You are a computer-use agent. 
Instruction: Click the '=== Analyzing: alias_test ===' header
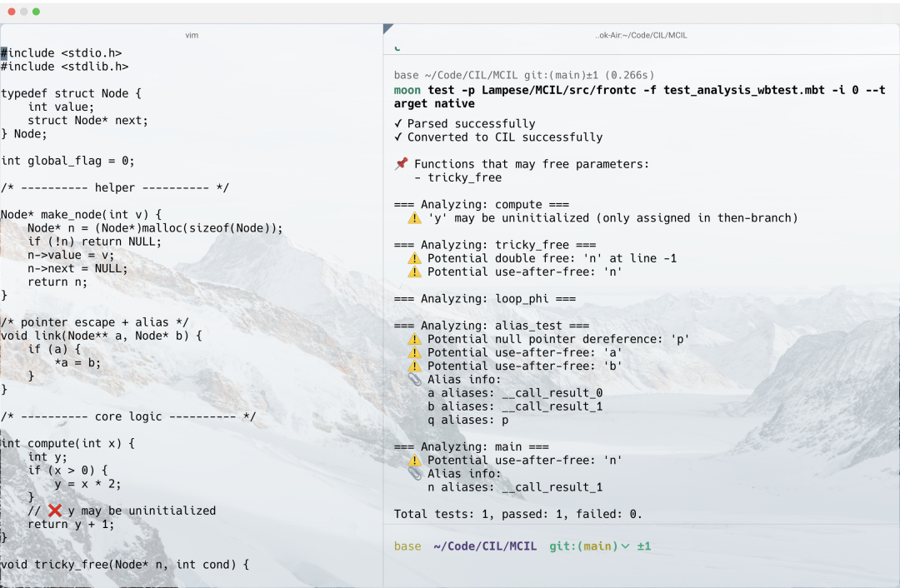coord(492,326)
